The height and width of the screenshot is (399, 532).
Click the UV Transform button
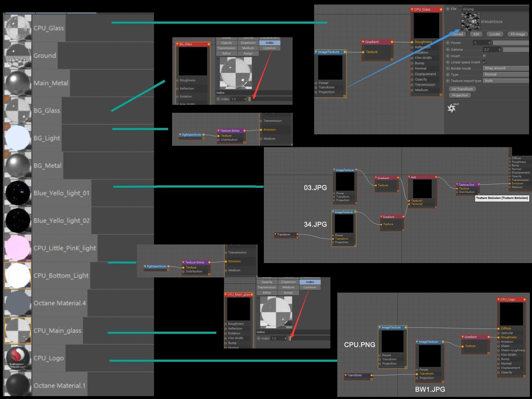[462, 89]
